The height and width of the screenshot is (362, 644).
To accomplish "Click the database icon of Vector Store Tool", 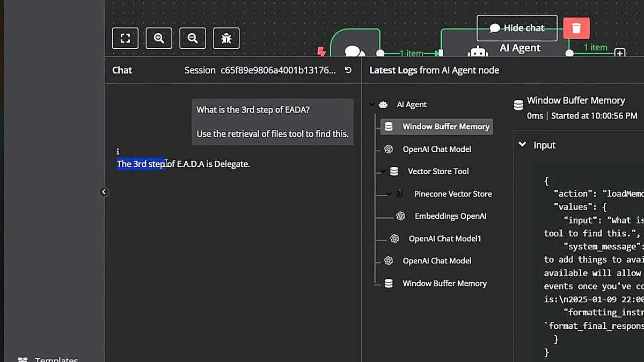I will (x=394, y=172).
